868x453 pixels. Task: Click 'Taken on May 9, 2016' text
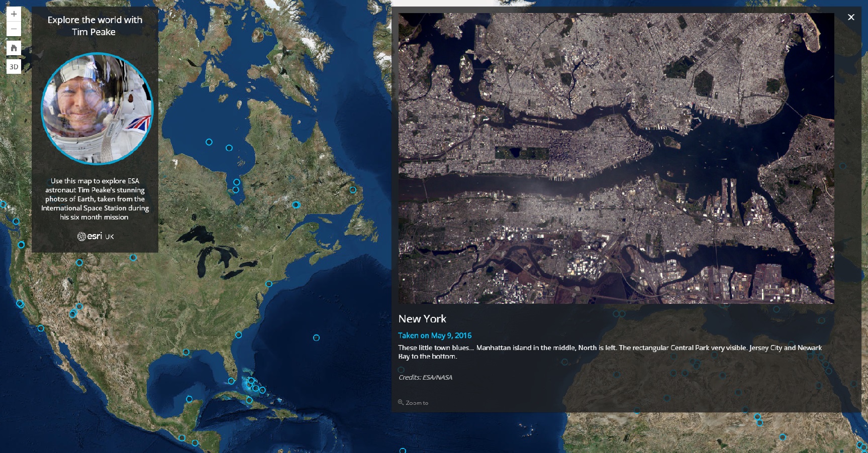435,335
